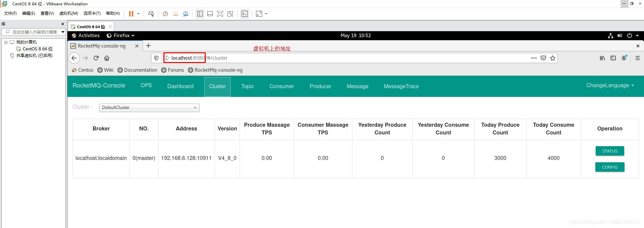Enter full screen mode
The height and width of the screenshot is (228, 644).
pyautogui.click(x=220, y=14)
